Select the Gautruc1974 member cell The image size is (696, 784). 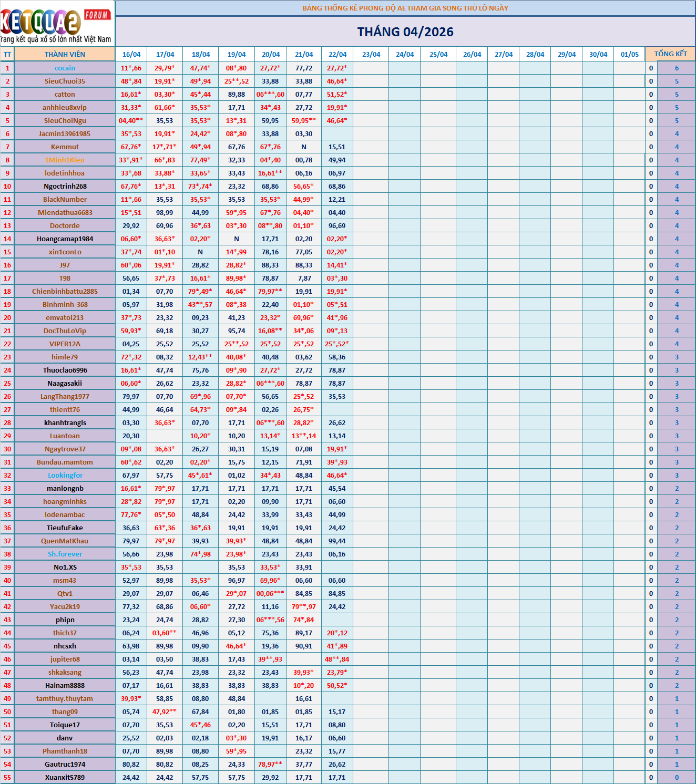click(x=65, y=764)
